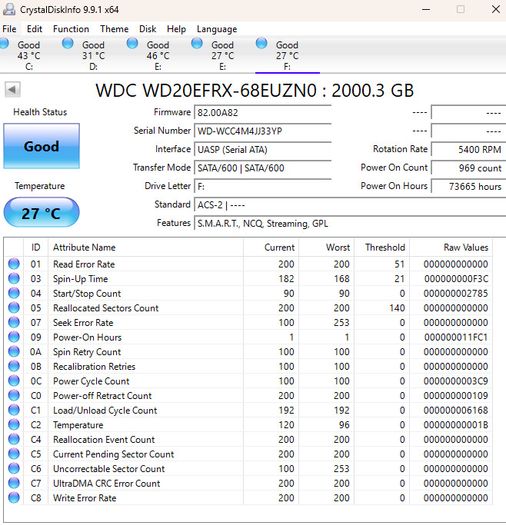Image resolution: width=506 pixels, height=525 pixels.
Task: Click the Read Error Rate status orb
Action: click(14, 264)
